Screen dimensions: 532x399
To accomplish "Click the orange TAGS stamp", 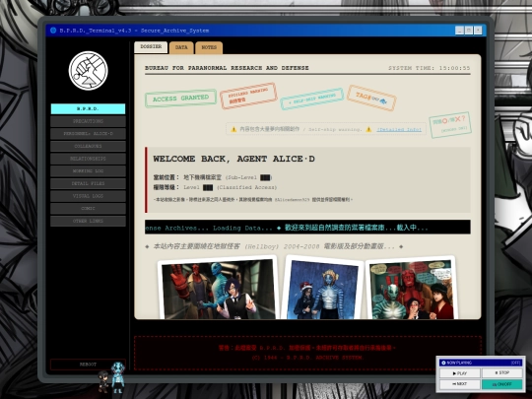I will click(x=371, y=99).
